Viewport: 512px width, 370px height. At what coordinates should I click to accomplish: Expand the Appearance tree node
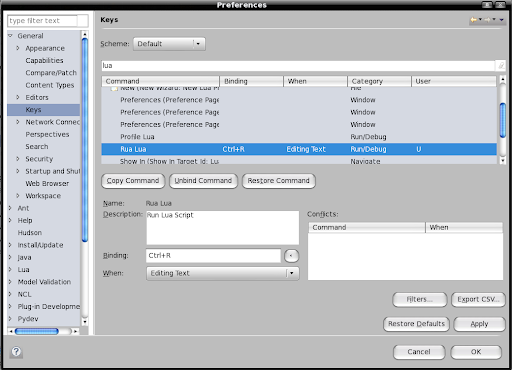[18, 48]
